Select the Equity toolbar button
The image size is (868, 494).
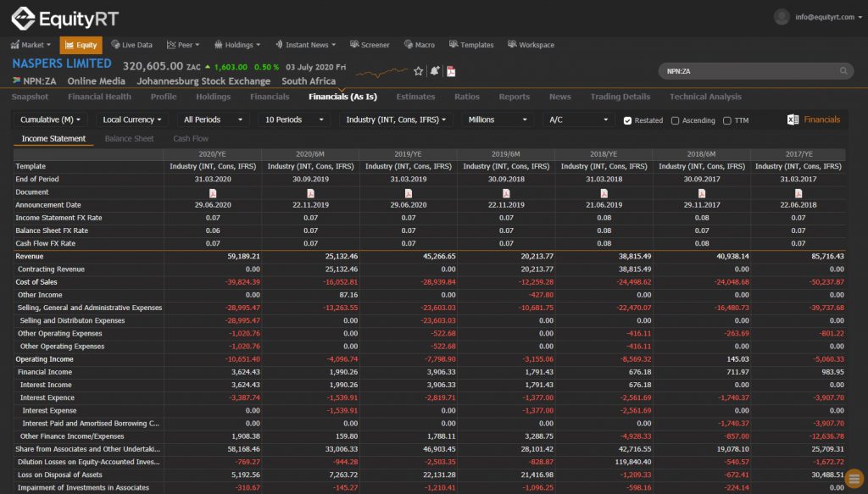pyautogui.click(x=81, y=45)
